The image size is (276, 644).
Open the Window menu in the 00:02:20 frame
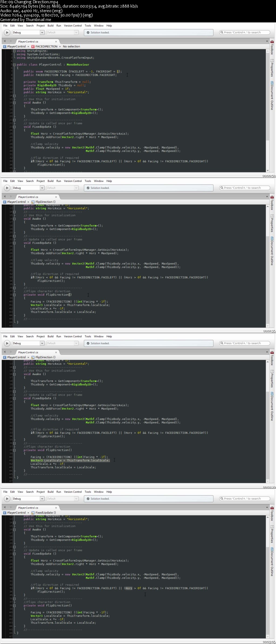(99, 336)
